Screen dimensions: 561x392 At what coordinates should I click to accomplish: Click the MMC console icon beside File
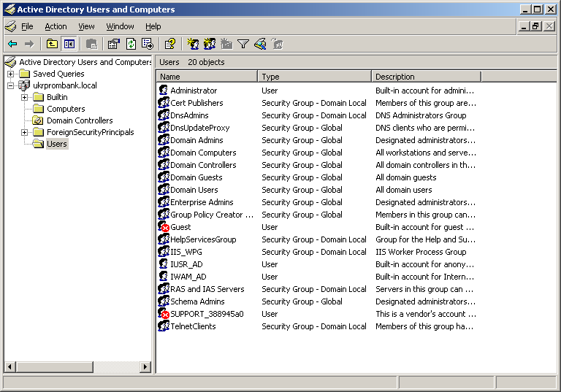pos(10,26)
